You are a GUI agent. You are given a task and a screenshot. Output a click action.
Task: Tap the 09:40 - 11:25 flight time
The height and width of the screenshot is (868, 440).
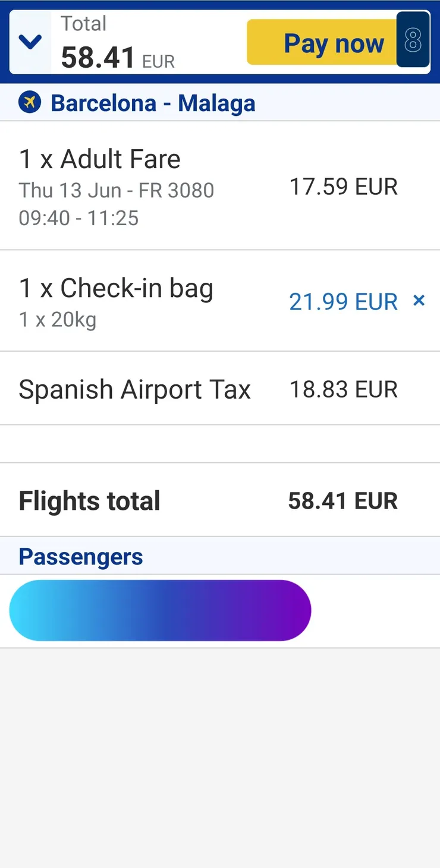(79, 218)
